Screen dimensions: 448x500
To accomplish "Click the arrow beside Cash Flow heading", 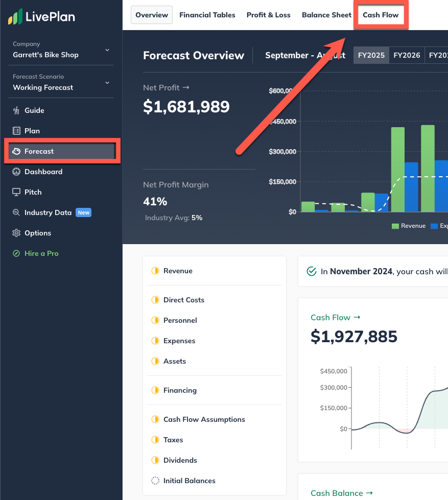I will click(x=357, y=317).
